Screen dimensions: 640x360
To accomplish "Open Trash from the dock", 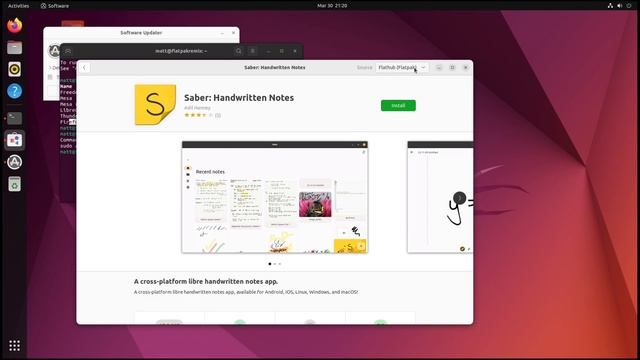I will tap(15, 184).
